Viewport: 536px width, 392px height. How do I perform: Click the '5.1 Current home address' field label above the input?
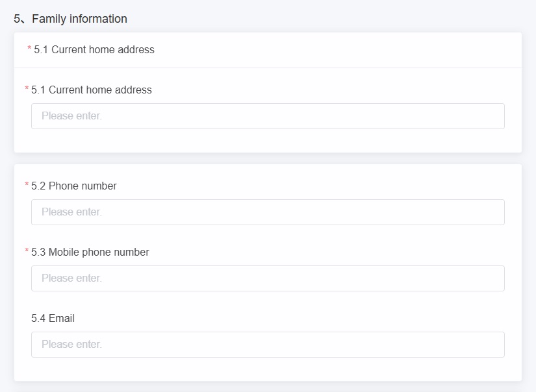coord(91,90)
